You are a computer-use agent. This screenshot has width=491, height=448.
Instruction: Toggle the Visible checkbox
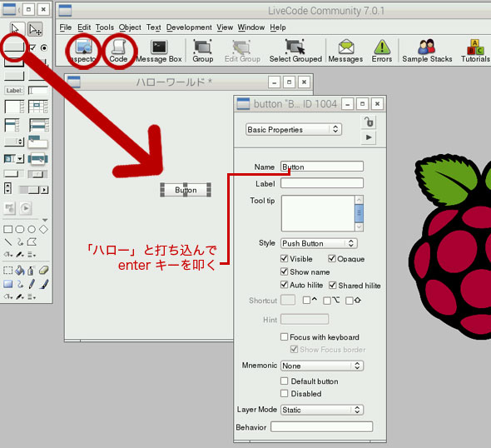pyautogui.click(x=284, y=258)
